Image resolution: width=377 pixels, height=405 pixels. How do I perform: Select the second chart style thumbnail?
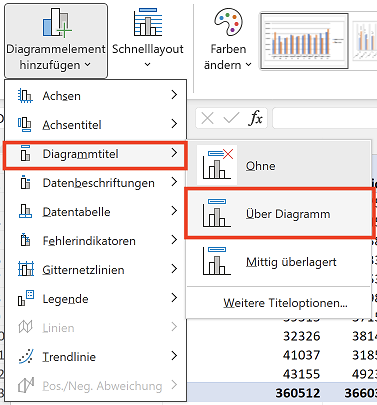[x=365, y=41]
